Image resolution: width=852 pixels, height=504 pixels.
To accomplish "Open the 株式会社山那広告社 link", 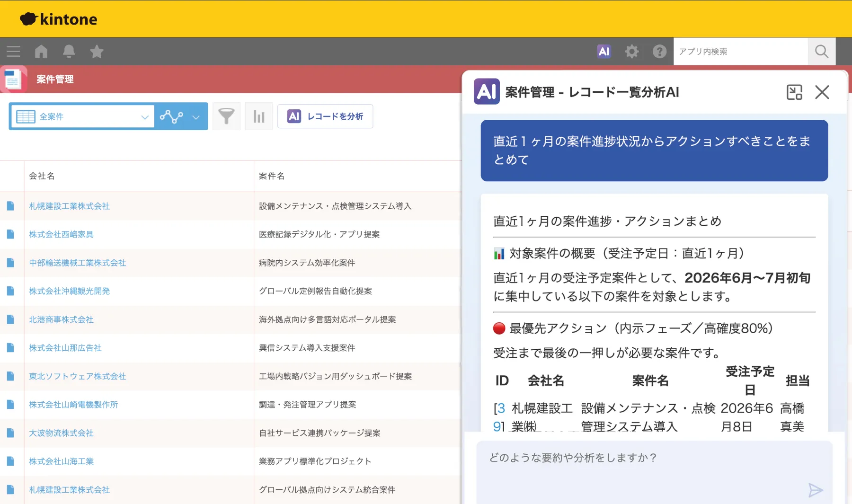I will point(65,348).
